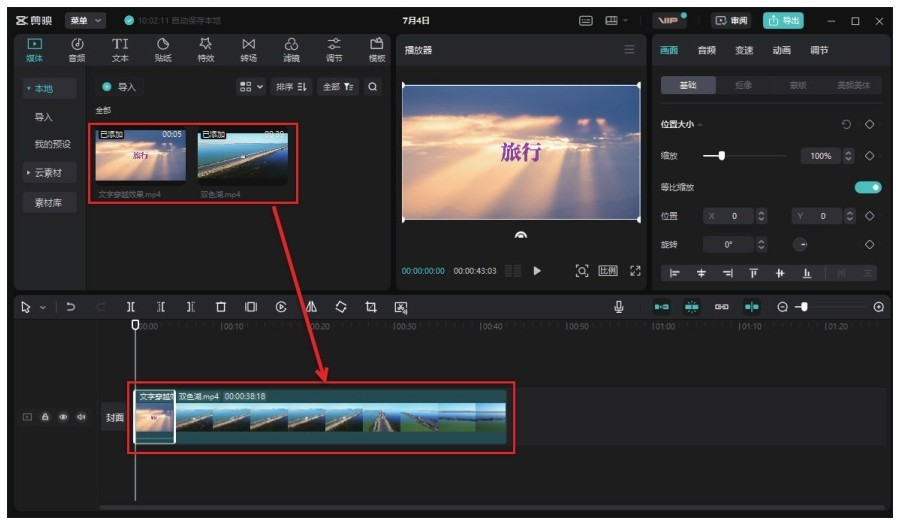899x524 pixels.
Task: Reset position and size with reset icon
Action: pos(846,124)
